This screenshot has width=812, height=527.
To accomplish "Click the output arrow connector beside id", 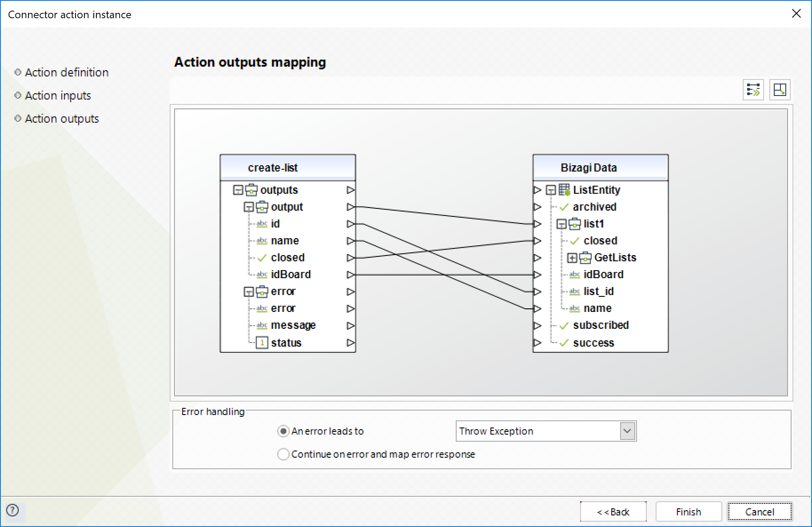I will [350, 224].
